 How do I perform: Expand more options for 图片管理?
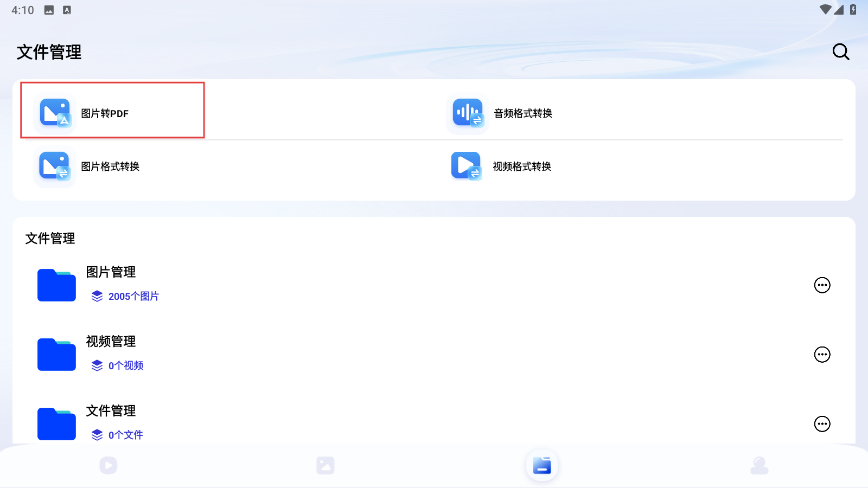point(822,285)
